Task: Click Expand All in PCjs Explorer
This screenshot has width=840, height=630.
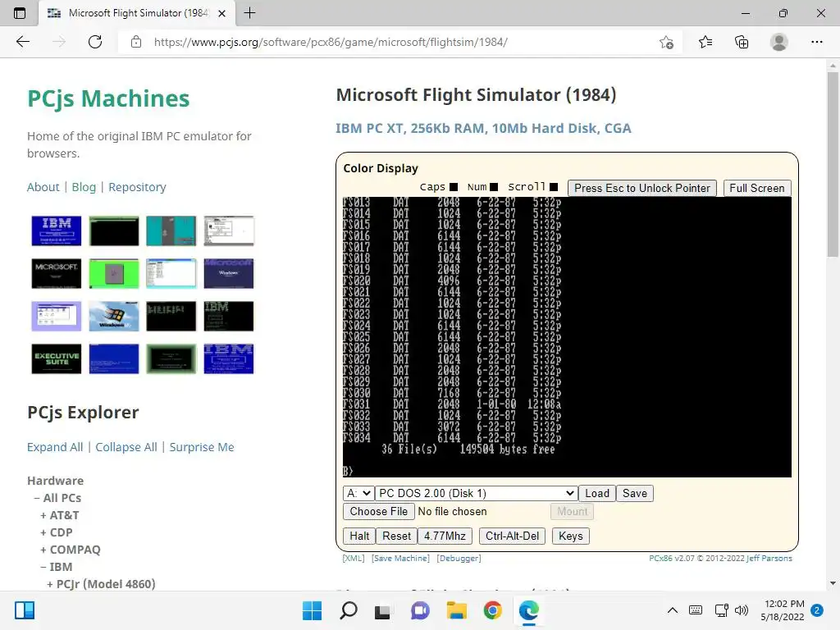Action: [x=55, y=447]
